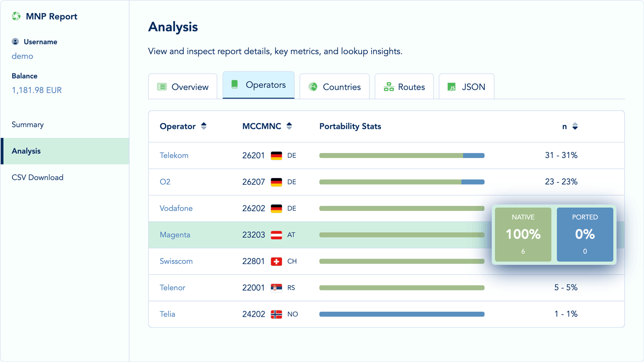The height and width of the screenshot is (362, 644).
Task: Click the user avatar icon beside Username
Action: 16,41
